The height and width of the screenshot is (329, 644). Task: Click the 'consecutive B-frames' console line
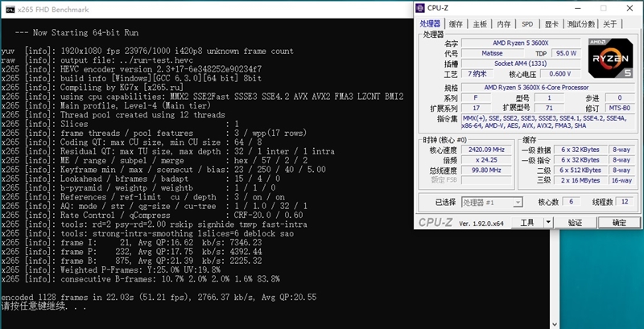[140, 279]
